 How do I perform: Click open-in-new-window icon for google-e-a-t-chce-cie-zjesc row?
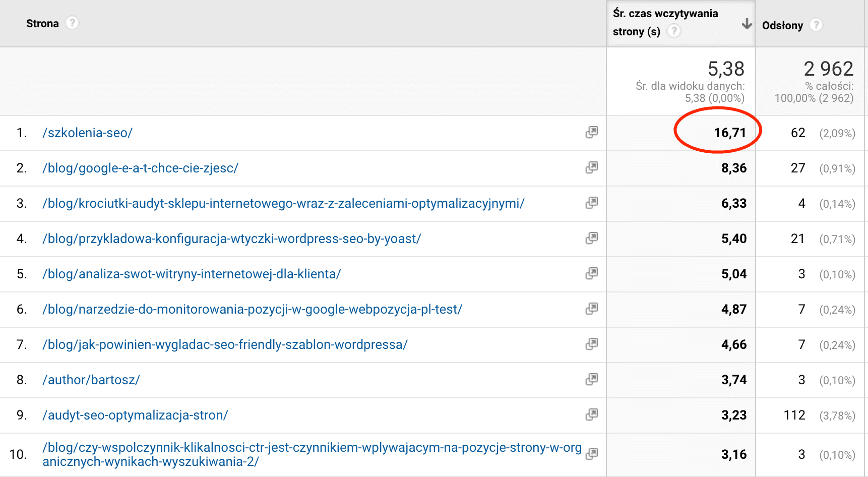click(591, 168)
